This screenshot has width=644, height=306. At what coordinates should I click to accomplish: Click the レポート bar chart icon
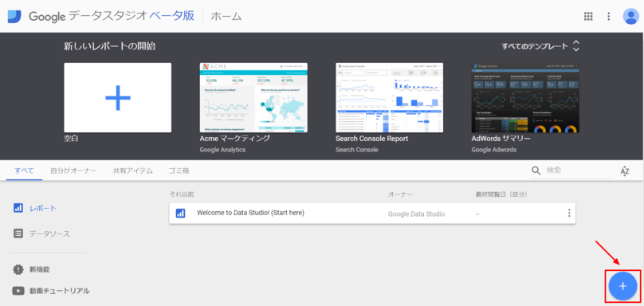click(18, 208)
